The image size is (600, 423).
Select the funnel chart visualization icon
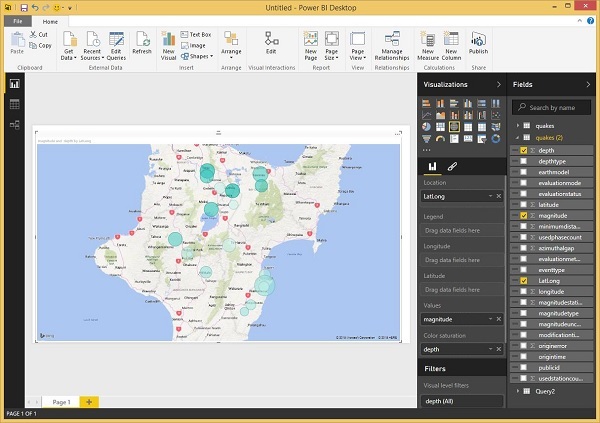point(427,139)
